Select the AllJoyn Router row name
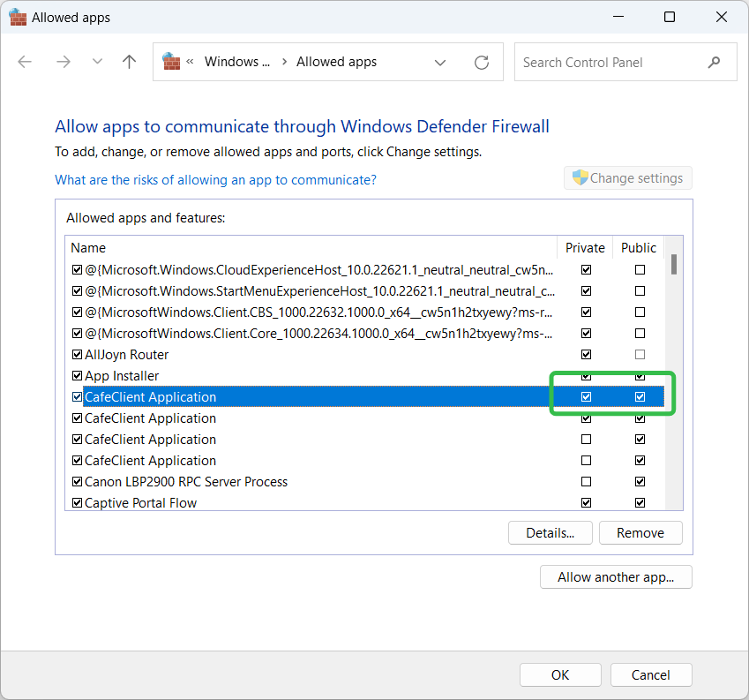The image size is (749, 700). click(126, 355)
